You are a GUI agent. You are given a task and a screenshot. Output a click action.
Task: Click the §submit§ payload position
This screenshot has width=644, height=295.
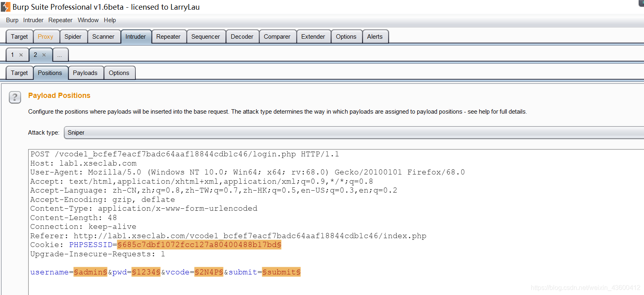click(x=281, y=272)
